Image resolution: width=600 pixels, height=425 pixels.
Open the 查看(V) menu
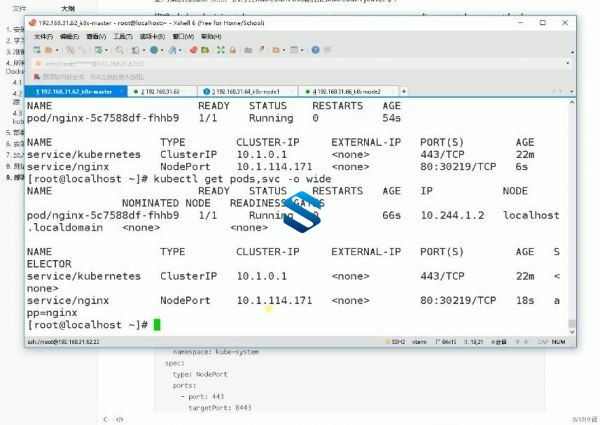[96, 37]
